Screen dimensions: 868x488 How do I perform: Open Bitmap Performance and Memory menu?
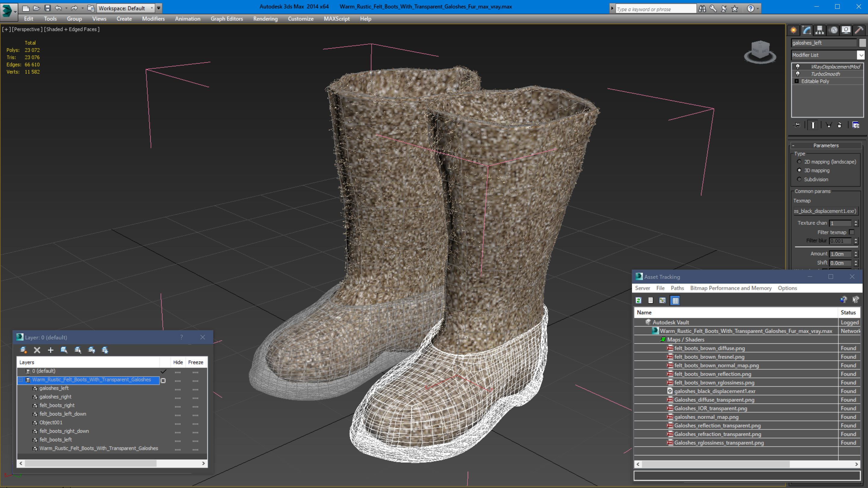[731, 288]
